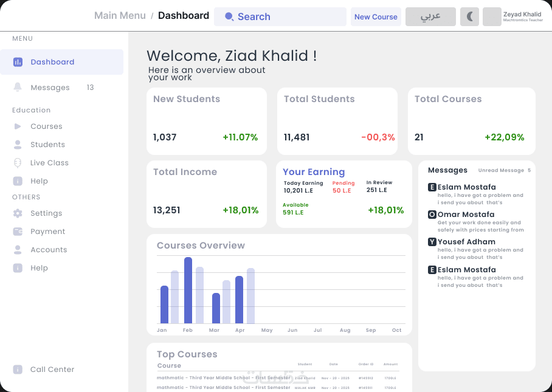Viewport: 552px width, 392px height.
Task: Click the Settings gear icon
Action: click(x=18, y=213)
